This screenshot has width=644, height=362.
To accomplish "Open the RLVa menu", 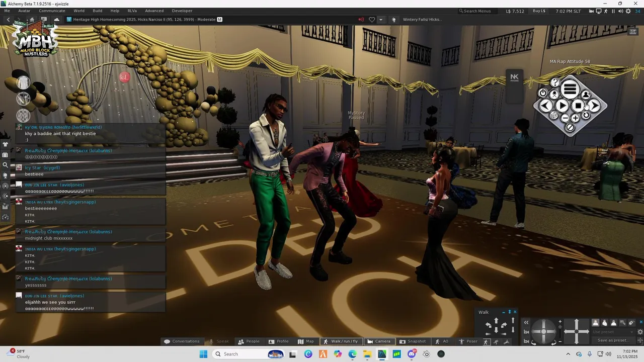I will click(132, 11).
